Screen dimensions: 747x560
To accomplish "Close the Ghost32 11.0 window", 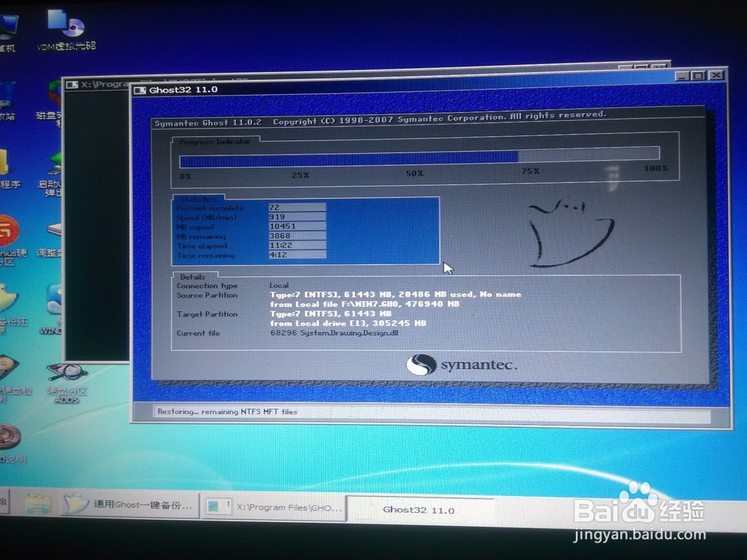I will coord(716,75).
